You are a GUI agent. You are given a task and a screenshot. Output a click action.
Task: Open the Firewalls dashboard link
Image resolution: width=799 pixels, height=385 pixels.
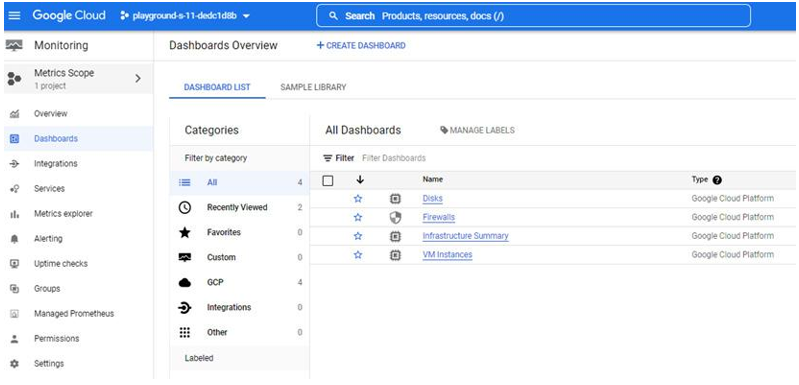click(x=439, y=217)
